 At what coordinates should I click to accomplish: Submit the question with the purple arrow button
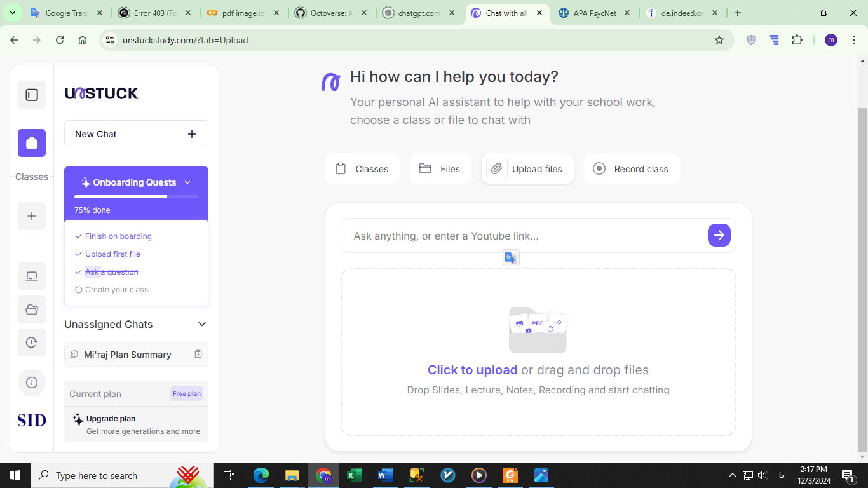[719, 235]
